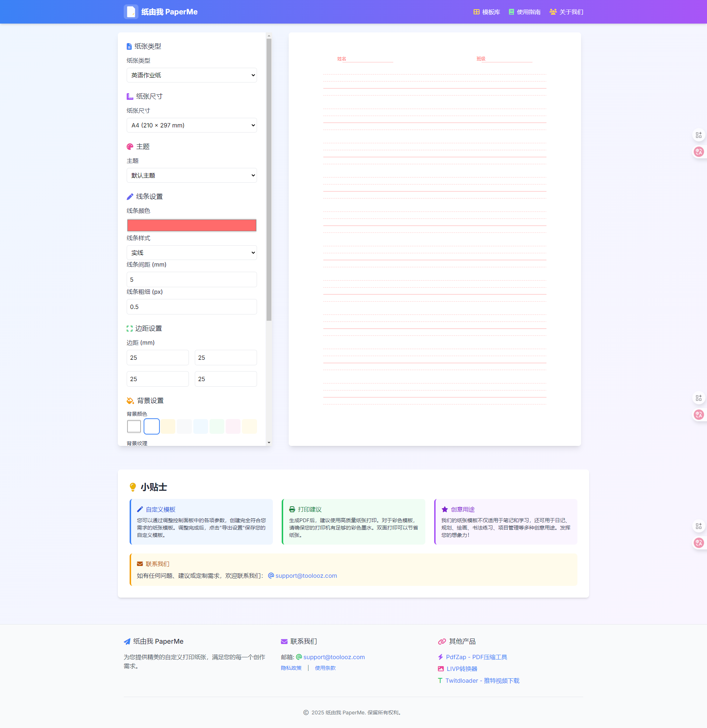This screenshot has width=707, height=728.
Task: Click the printer icon in the 打印建议 tip
Action: (292, 509)
